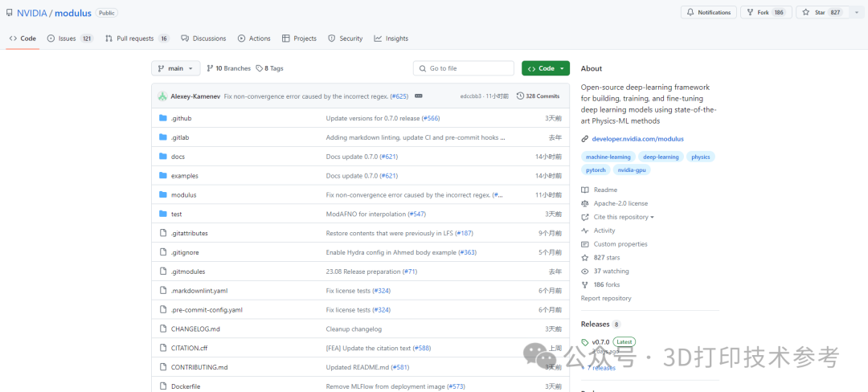Click the .gitmodules file icon
The height and width of the screenshot is (392, 868).
(162, 272)
